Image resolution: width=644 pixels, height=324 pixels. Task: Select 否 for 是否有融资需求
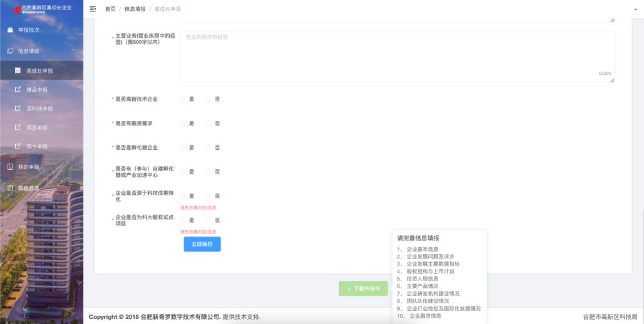click(209, 123)
